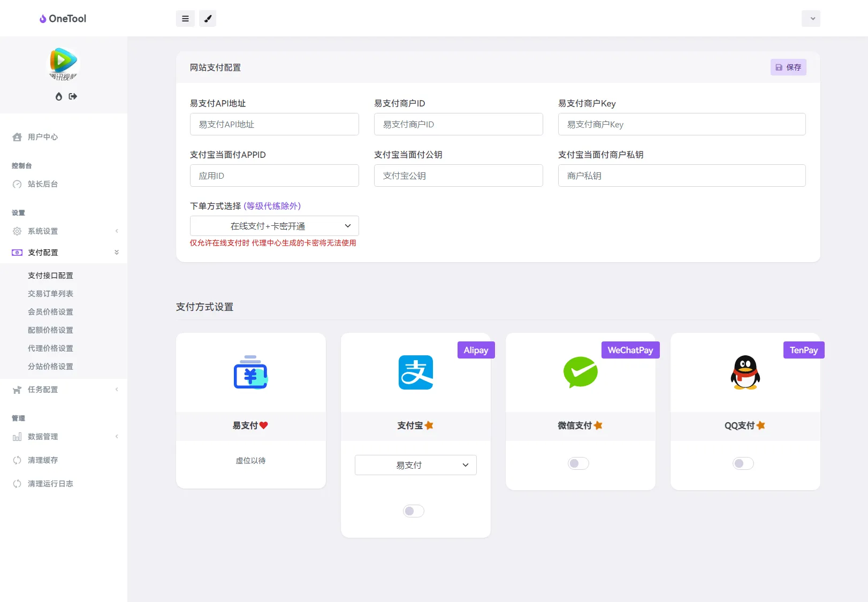Viewport: 868px width, 602px height.
Task: Collapse the 支付配置 section chevron
Action: coord(117,252)
